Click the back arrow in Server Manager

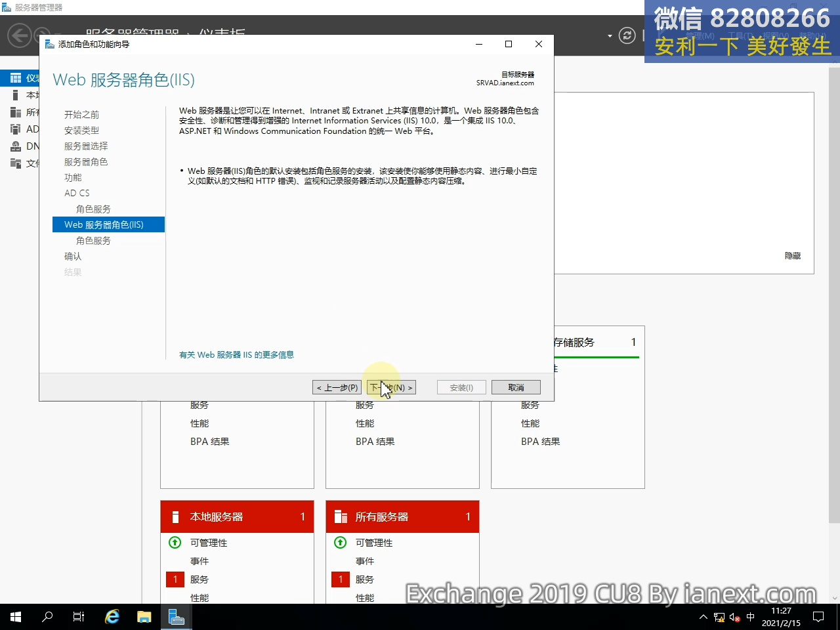tap(20, 35)
